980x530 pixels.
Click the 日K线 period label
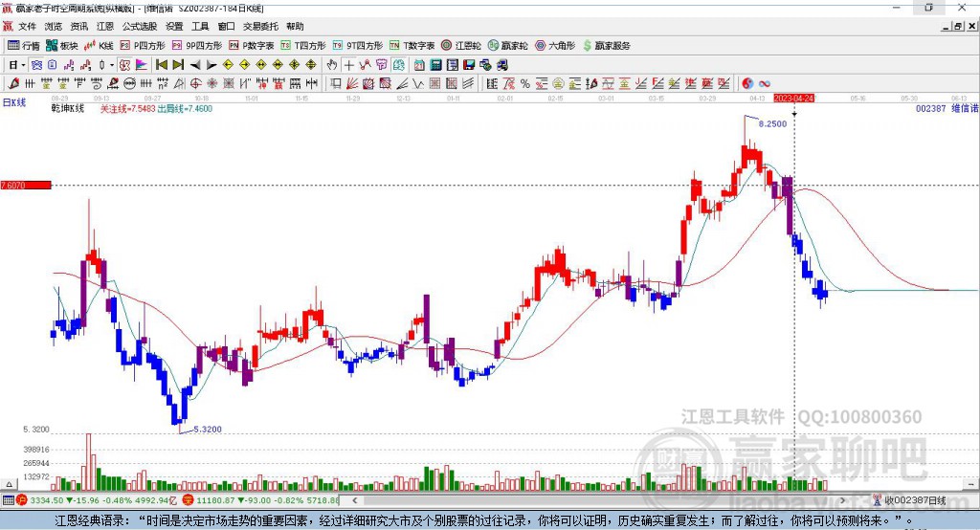(x=14, y=102)
